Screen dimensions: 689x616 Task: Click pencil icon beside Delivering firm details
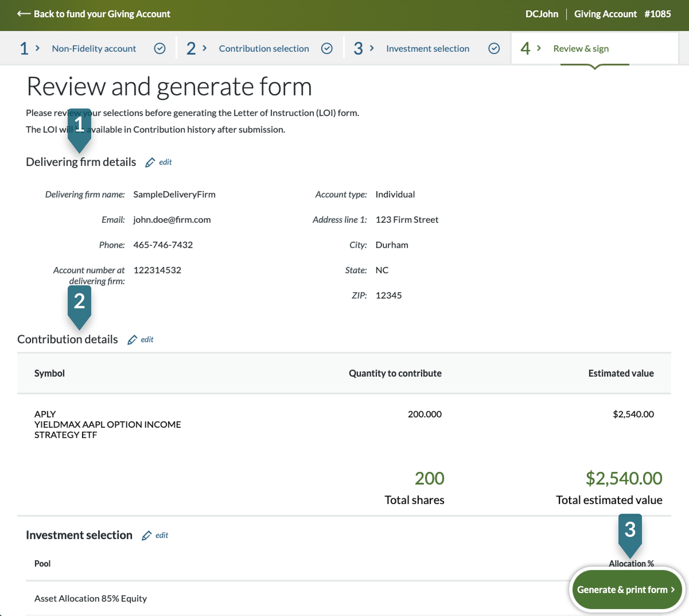tap(150, 162)
